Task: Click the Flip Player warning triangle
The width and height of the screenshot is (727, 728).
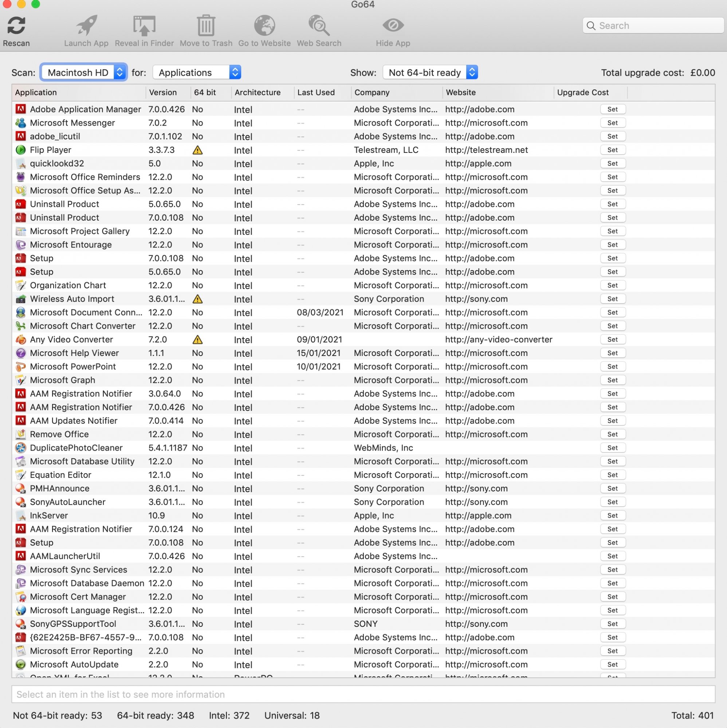Action: (x=197, y=150)
